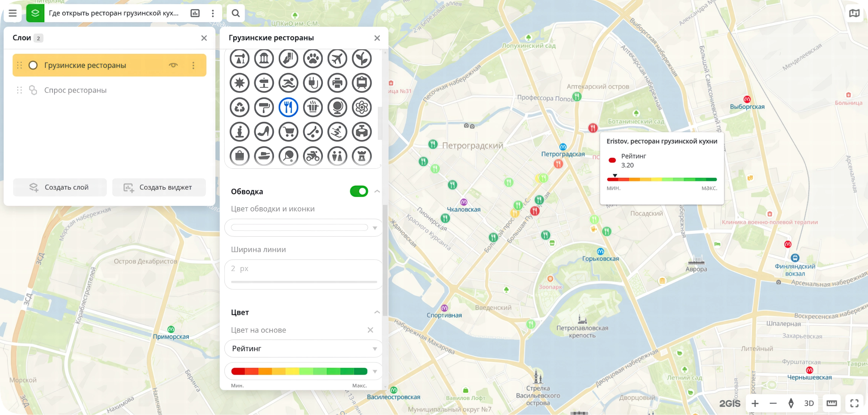The width and height of the screenshot is (868, 415).
Task: Zoom in the map with plus button
Action: (755, 403)
